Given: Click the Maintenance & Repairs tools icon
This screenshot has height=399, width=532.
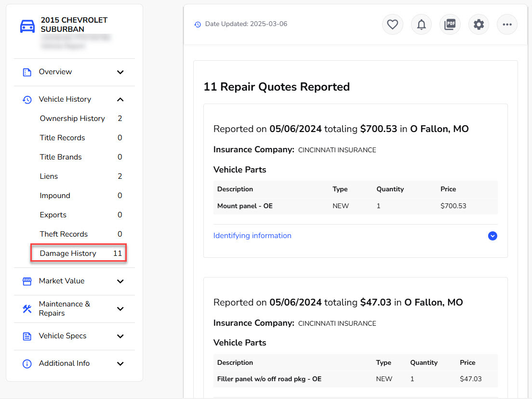Looking at the screenshot, I should (27, 309).
